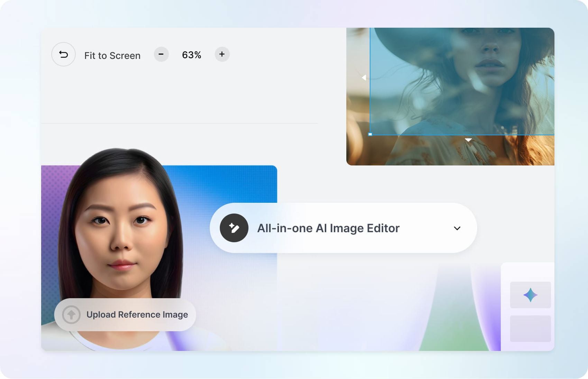Select the left crop handle arrow on the photo
Viewport: 588px width, 379px height.
coord(364,78)
